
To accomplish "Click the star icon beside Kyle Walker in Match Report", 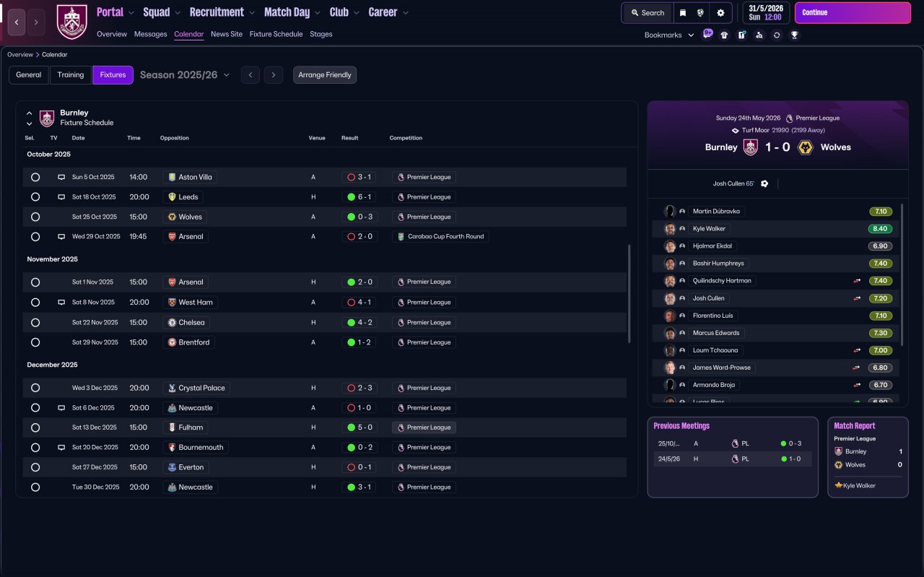I will point(839,485).
